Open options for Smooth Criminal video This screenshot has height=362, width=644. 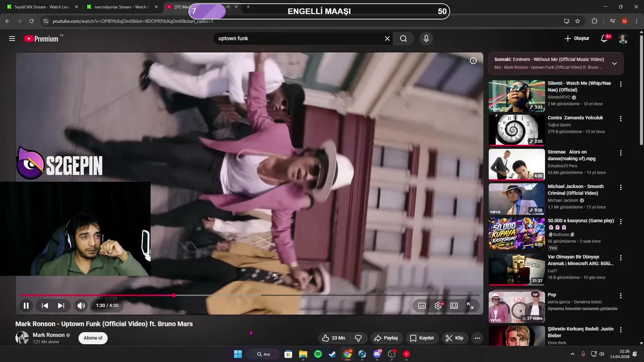pos(620,188)
